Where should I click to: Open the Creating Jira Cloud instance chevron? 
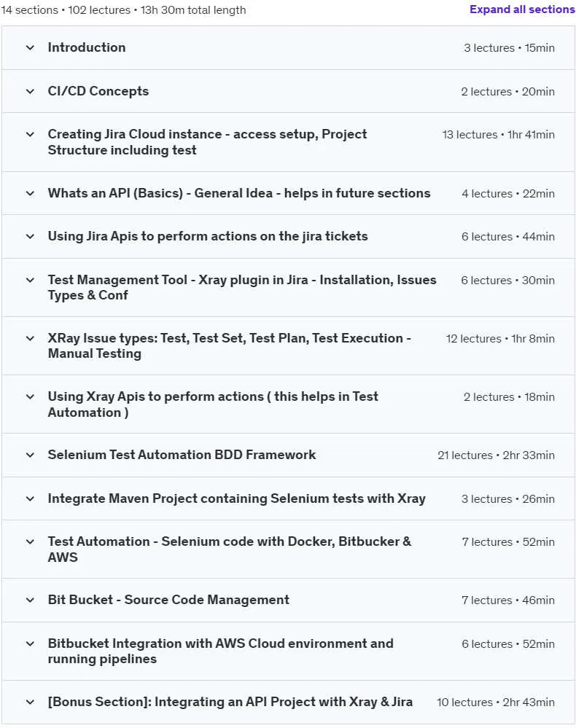pos(30,135)
